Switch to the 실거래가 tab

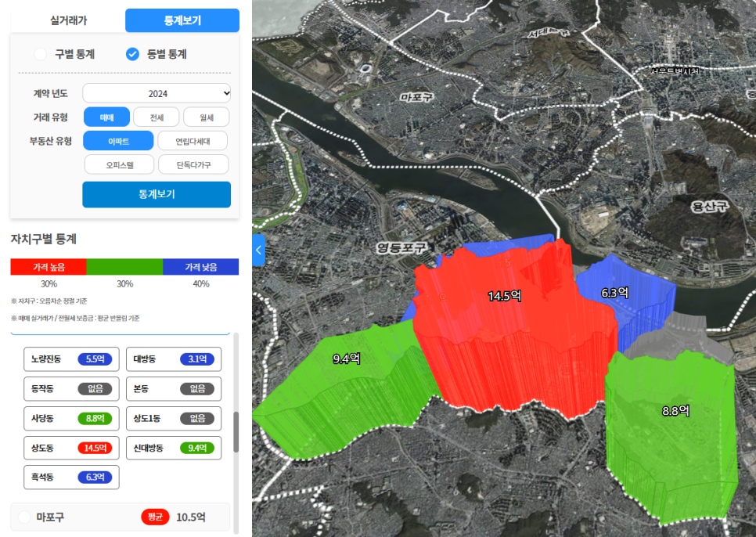click(68, 20)
